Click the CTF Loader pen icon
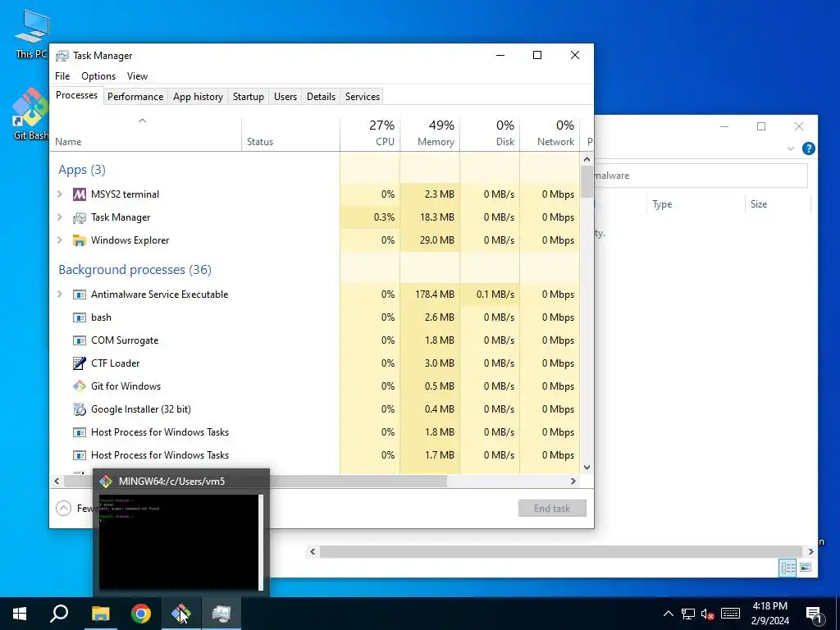Screen dimensions: 840x630 (80, 363)
